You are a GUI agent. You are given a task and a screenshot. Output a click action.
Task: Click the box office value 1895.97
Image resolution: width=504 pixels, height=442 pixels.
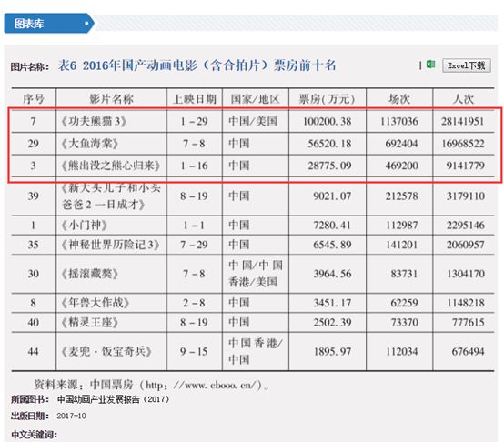click(x=332, y=351)
